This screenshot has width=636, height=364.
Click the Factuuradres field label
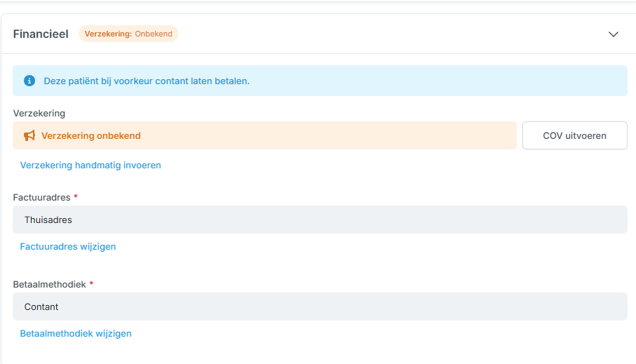(x=41, y=197)
